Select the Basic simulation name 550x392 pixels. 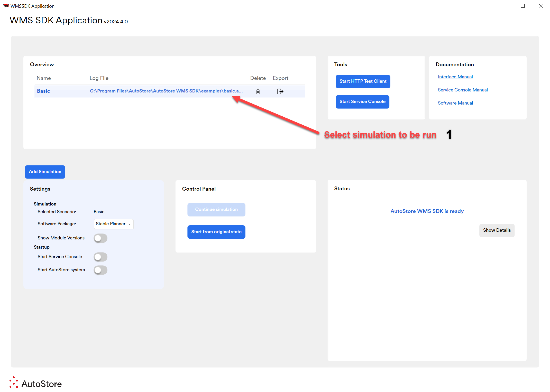click(43, 91)
